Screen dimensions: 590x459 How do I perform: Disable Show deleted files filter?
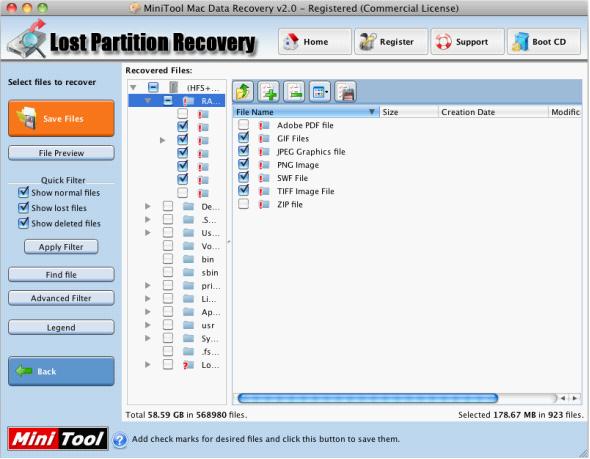coord(23,223)
